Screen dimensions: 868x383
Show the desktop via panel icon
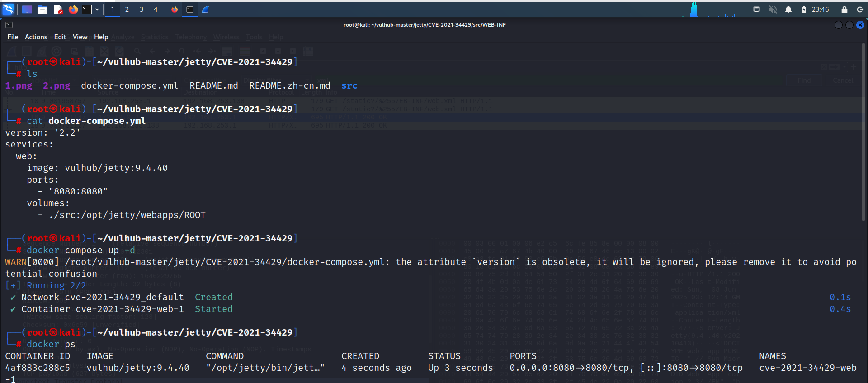pos(27,9)
